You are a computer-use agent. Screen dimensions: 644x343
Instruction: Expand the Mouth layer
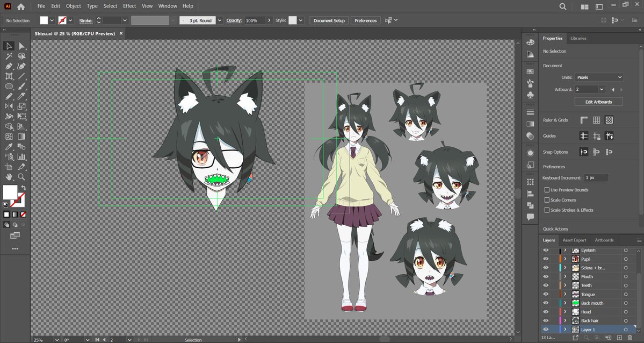tap(565, 277)
